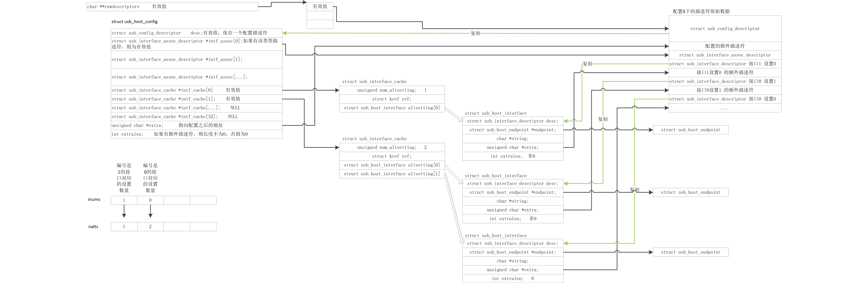Click 'struct kref ref;' under num_altsetting 2
The image size is (868, 283).
point(392,156)
